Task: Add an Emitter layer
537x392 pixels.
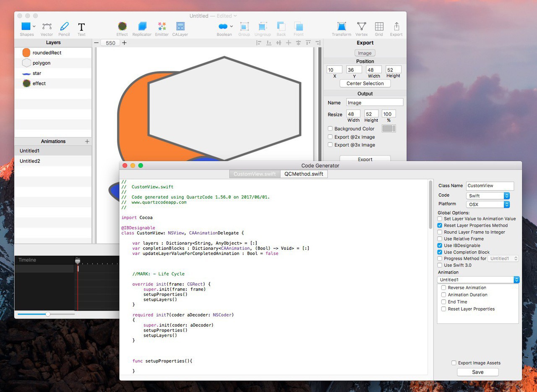Action: [162, 27]
